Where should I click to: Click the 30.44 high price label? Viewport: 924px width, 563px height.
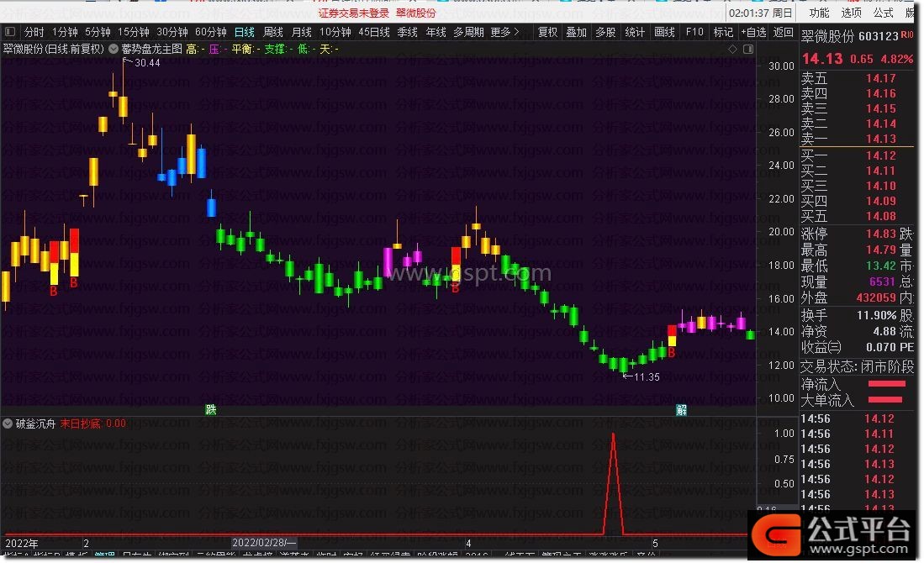(x=147, y=62)
